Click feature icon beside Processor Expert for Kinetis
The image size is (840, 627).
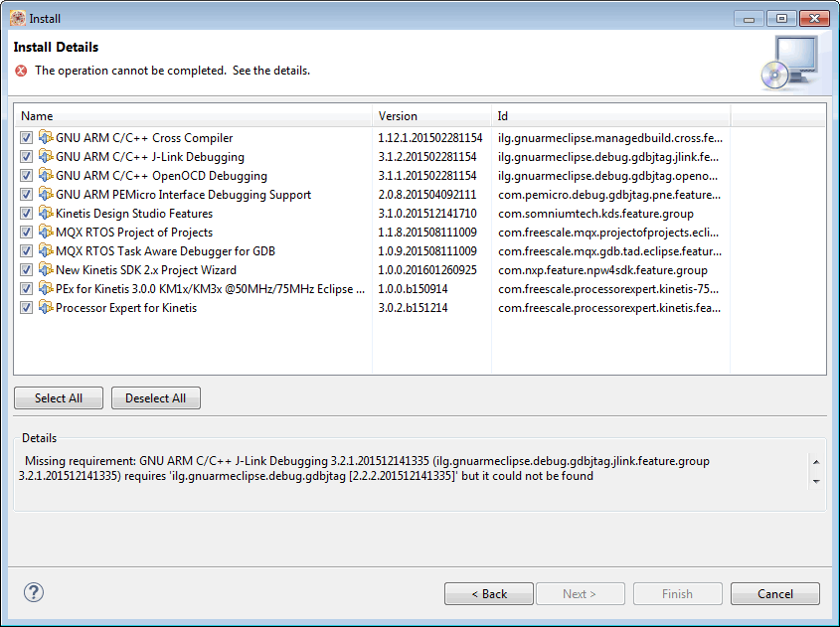click(46, 307)
